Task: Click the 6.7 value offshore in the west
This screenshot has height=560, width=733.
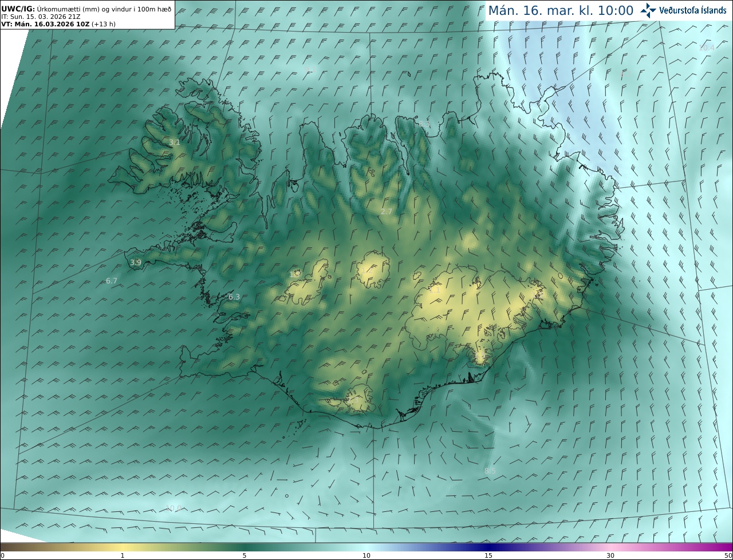Action: (x=112, y=281)
